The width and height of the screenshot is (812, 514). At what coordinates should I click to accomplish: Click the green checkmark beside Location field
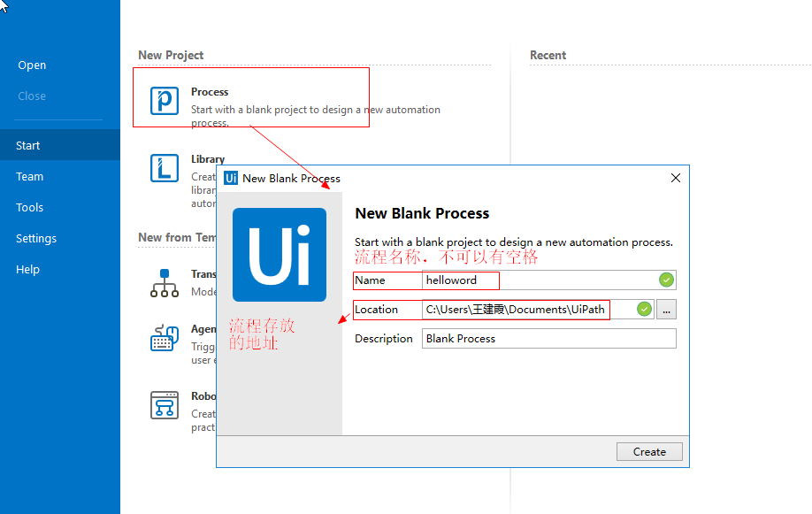click(644, 310)
